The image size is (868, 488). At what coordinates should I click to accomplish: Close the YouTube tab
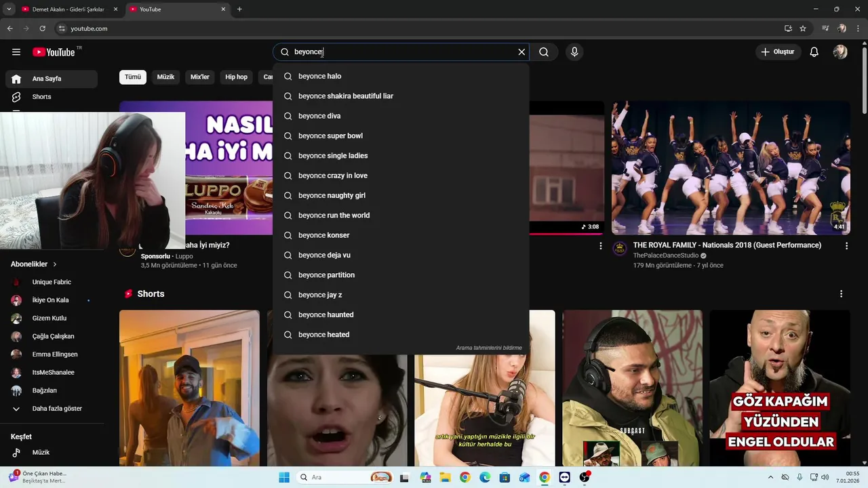pos(223,9)
